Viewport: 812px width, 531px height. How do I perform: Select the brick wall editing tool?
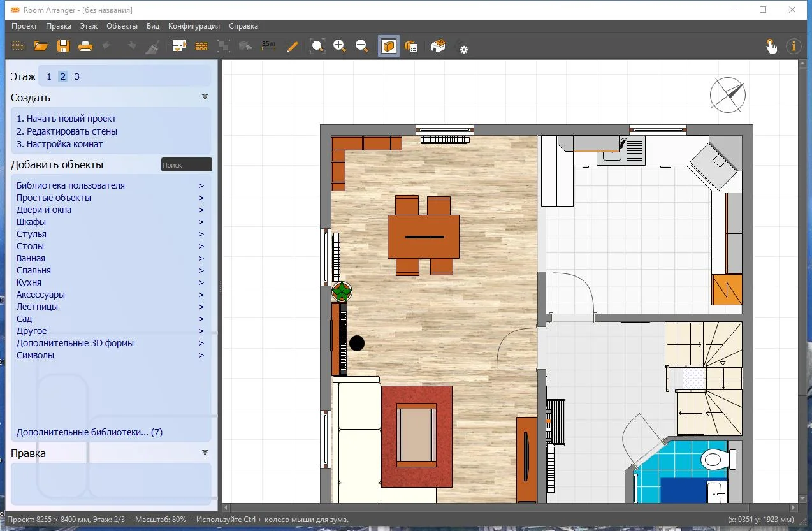[x=201, y=46]
